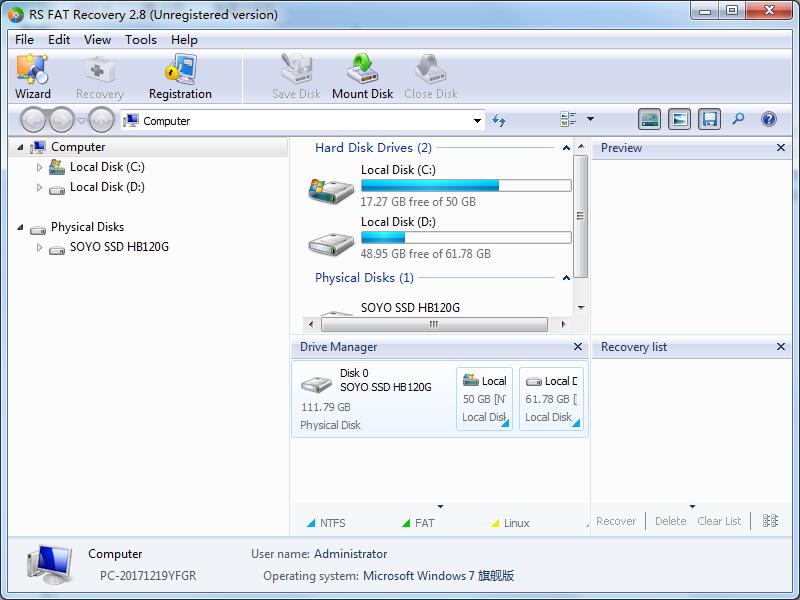Open the search magnifier tool

click(x=736, y=119)
